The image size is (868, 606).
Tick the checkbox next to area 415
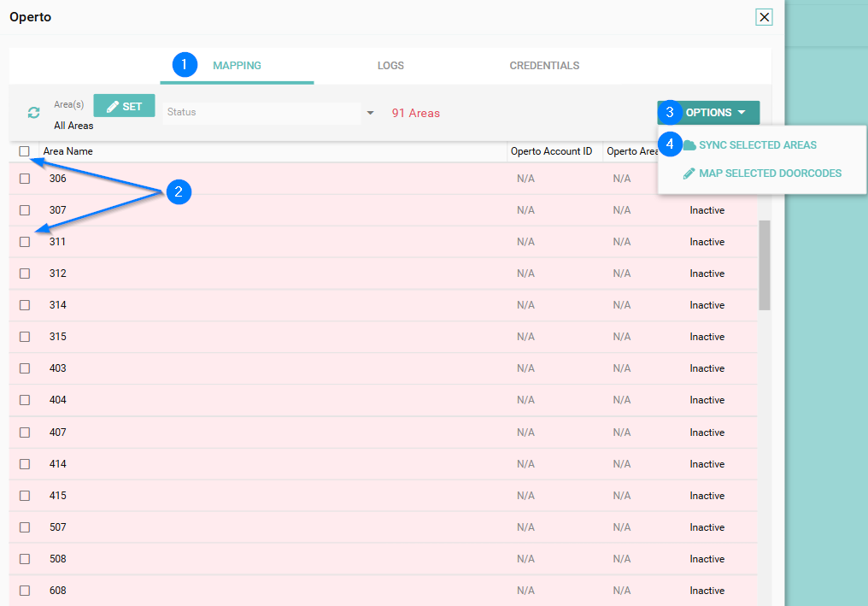point(25,496)
